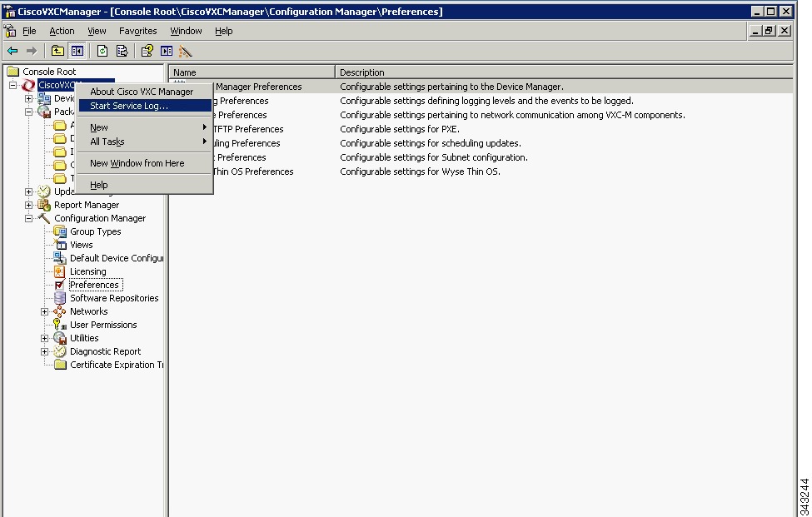Restore the inner console window

pos(769,31)
